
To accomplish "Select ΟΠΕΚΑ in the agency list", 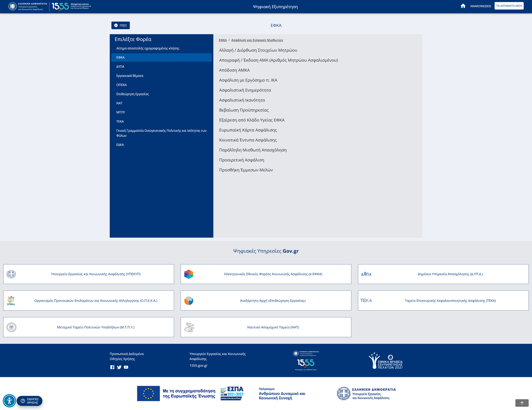I will pyautogui.click(x=161, y=85).
